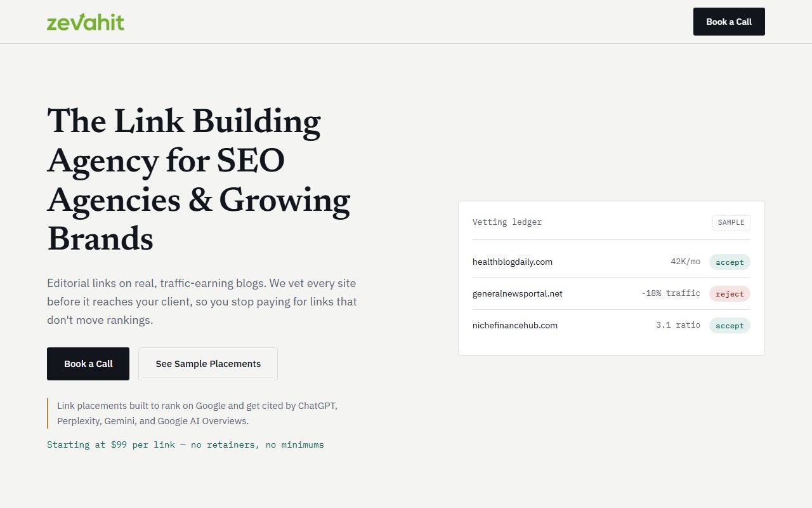Click the -18% traffic value
This screenshot has height=508, width=812.
point(671,293)
